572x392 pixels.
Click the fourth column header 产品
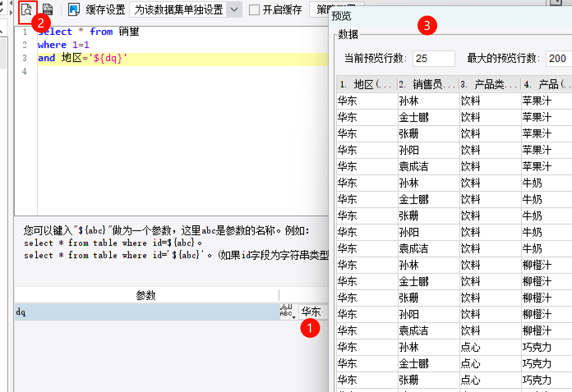(x=547, y=85)
